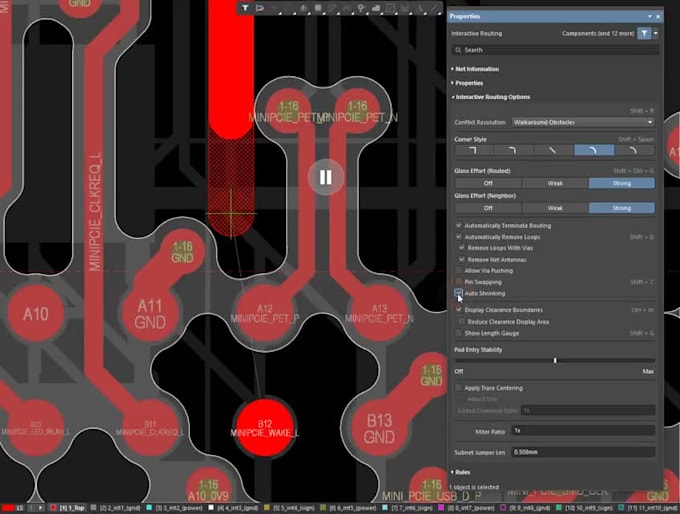This screenshot has height=514, width=680.
Task: Select the Place Polygon tool in Active Bar
Action: click(x=376, y=8)
